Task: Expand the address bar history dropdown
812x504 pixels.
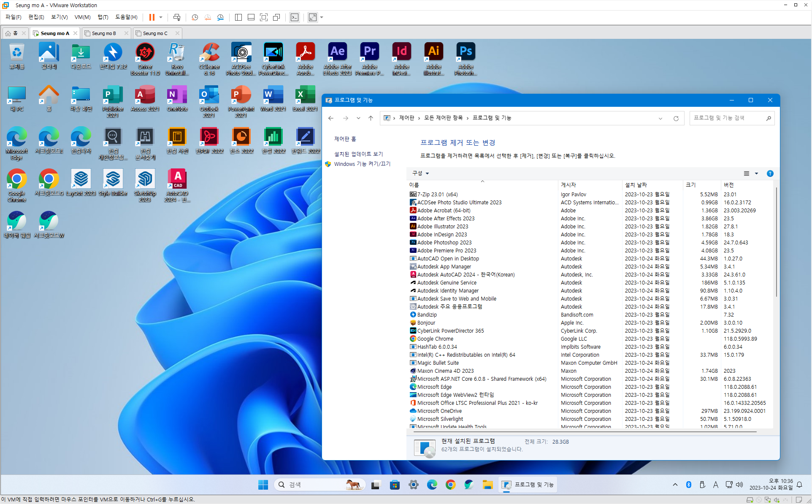Action: [x=660, y=118]
